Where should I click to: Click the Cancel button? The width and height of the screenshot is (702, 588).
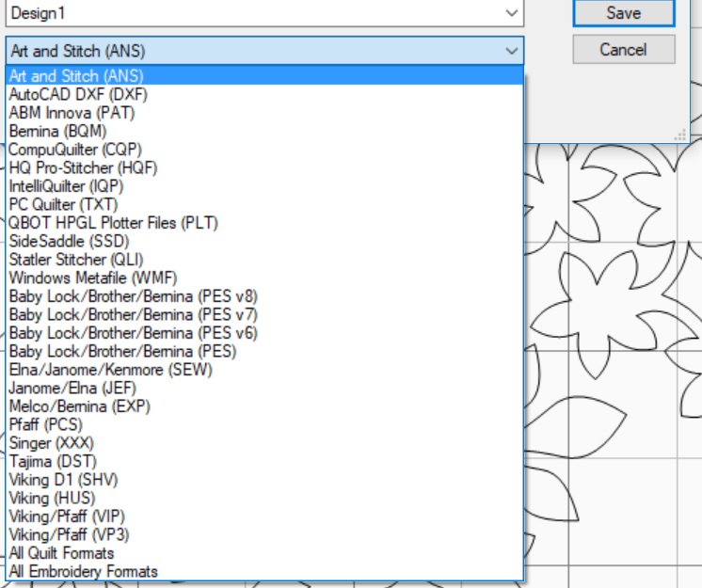coord(624,49)
